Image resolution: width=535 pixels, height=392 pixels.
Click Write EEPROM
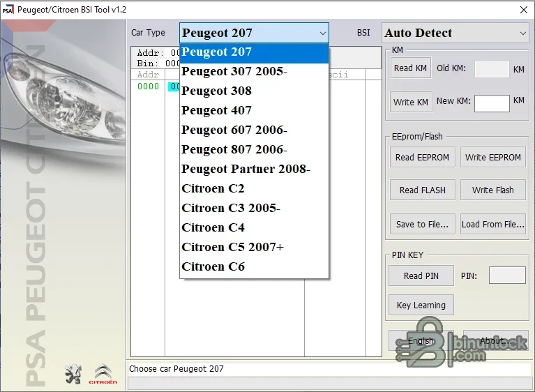point(492,157)
